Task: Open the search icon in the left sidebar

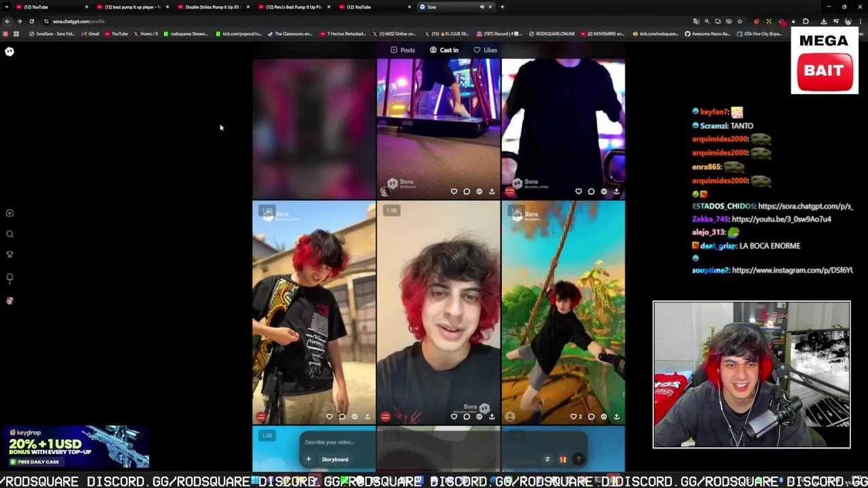Action: pos(9,234)
